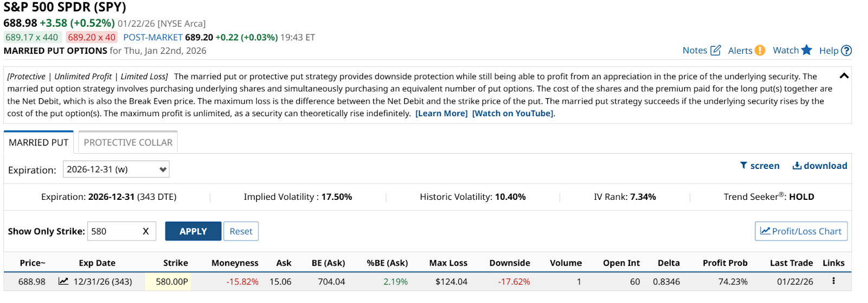Click the Reset button
This screenshot has width=868, height=303.
[241, 231]
